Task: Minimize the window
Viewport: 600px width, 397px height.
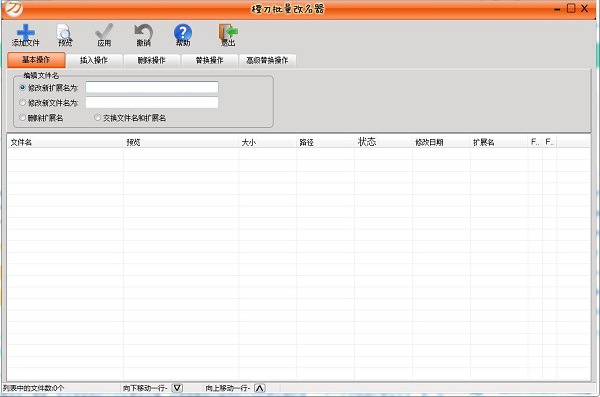Action: pyautogui.click(x=557, y=9)
